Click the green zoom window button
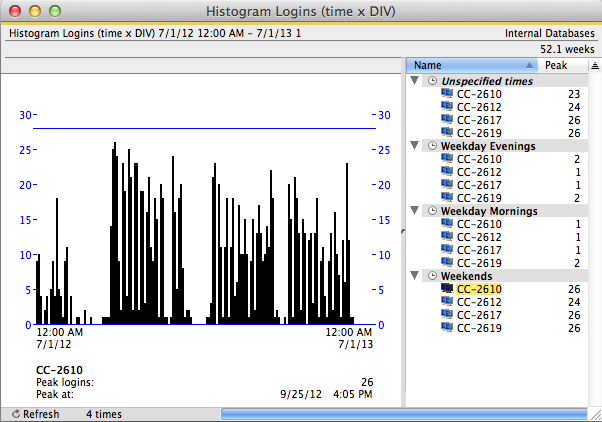This screenshot has height=422, width=602. point(55,11)
